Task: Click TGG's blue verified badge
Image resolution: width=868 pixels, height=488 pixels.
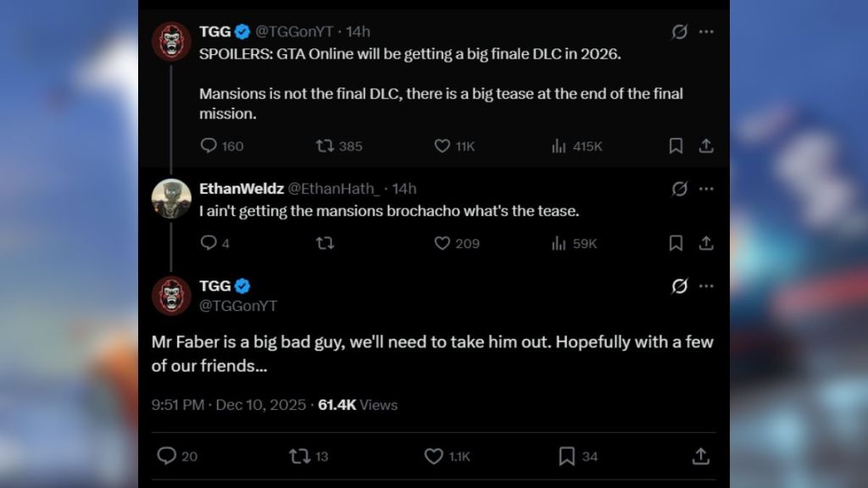Action: 245,30
